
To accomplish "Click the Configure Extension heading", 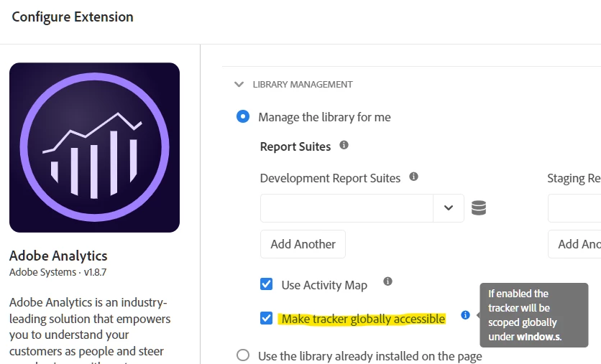I will coord(73,17).
